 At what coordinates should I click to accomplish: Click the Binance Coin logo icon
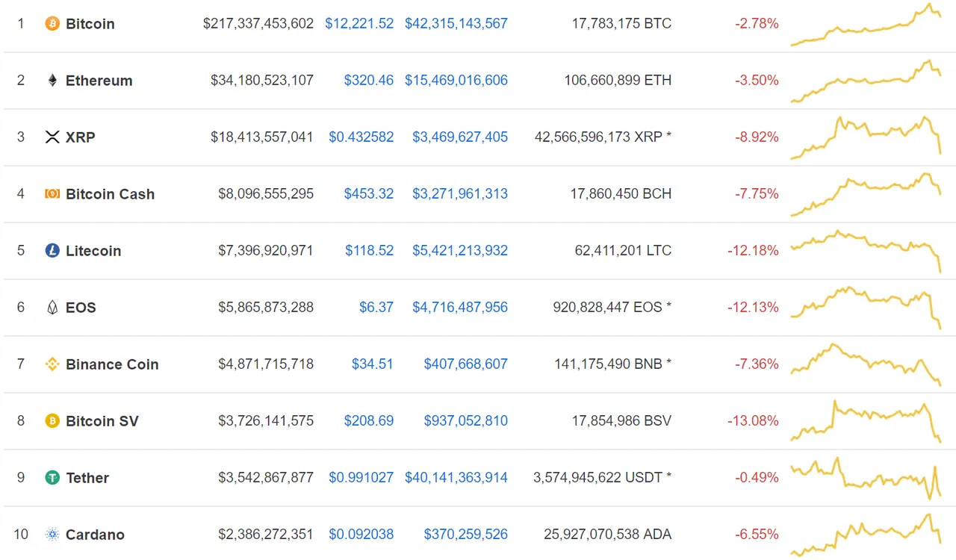52,364
